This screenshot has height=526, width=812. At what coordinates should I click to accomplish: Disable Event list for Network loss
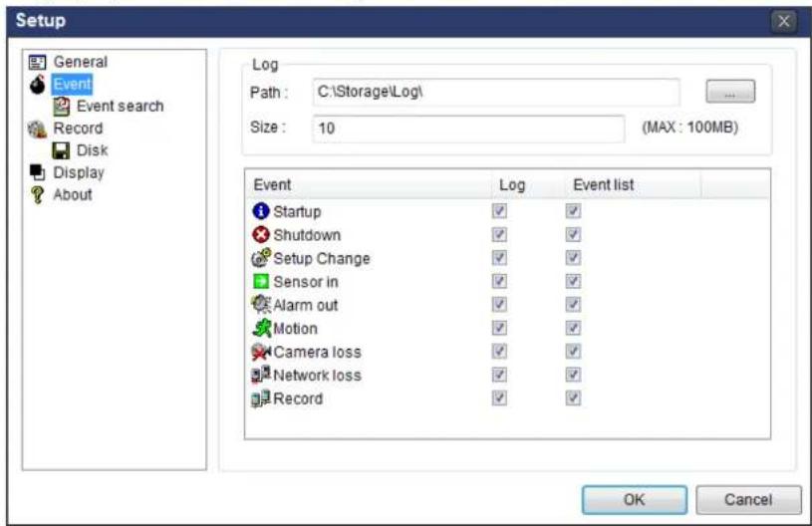click(573, 375)
